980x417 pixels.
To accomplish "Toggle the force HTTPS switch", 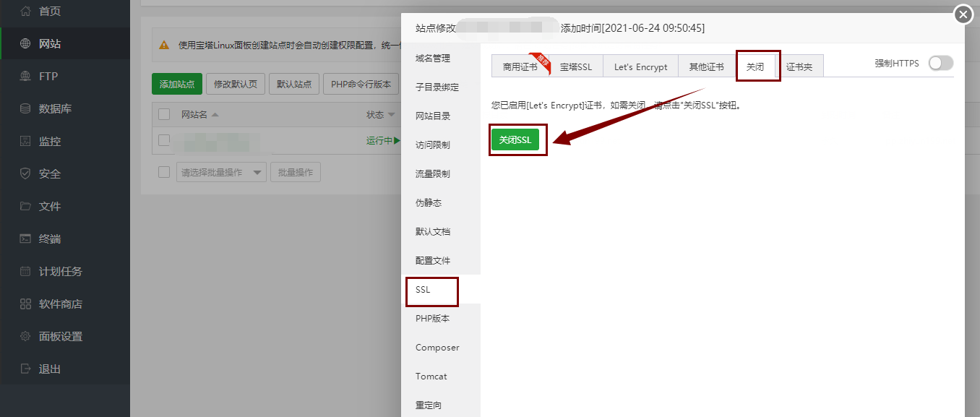I will (x=940, y=64).
